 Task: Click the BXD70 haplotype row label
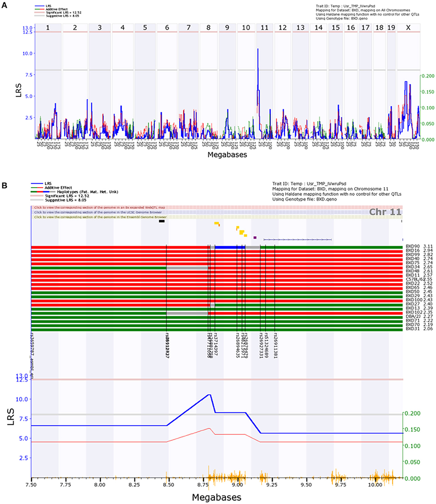coord(412,325)
